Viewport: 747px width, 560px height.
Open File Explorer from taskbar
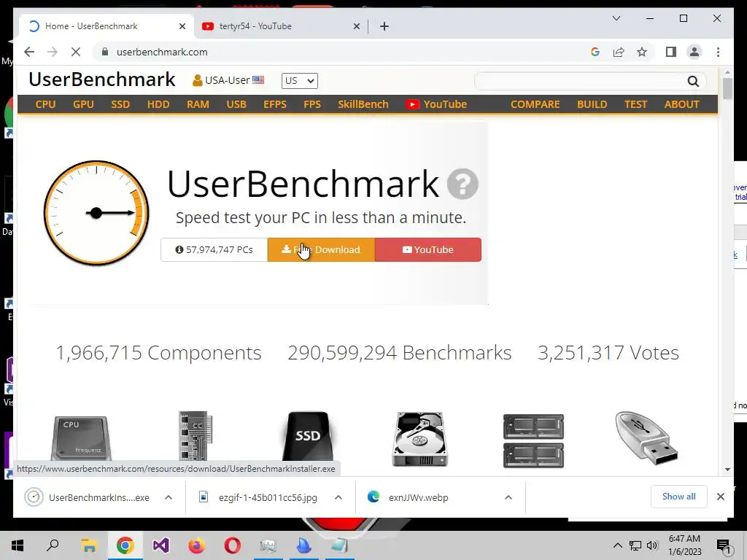[89, 545]
